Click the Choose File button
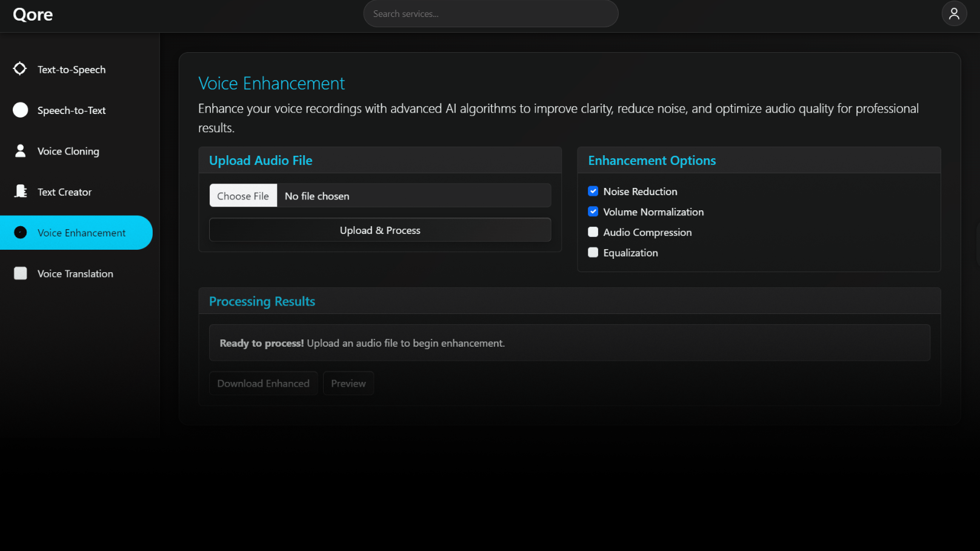 click(243, 196)
